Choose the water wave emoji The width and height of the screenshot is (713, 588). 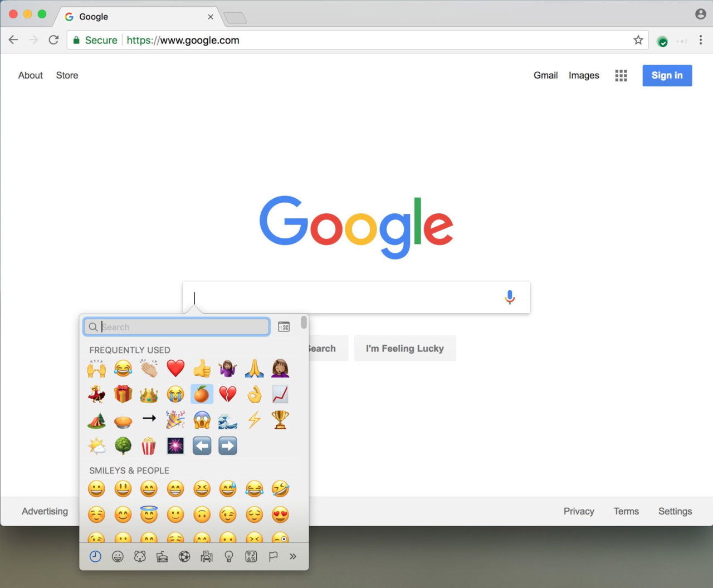[228, 420]
